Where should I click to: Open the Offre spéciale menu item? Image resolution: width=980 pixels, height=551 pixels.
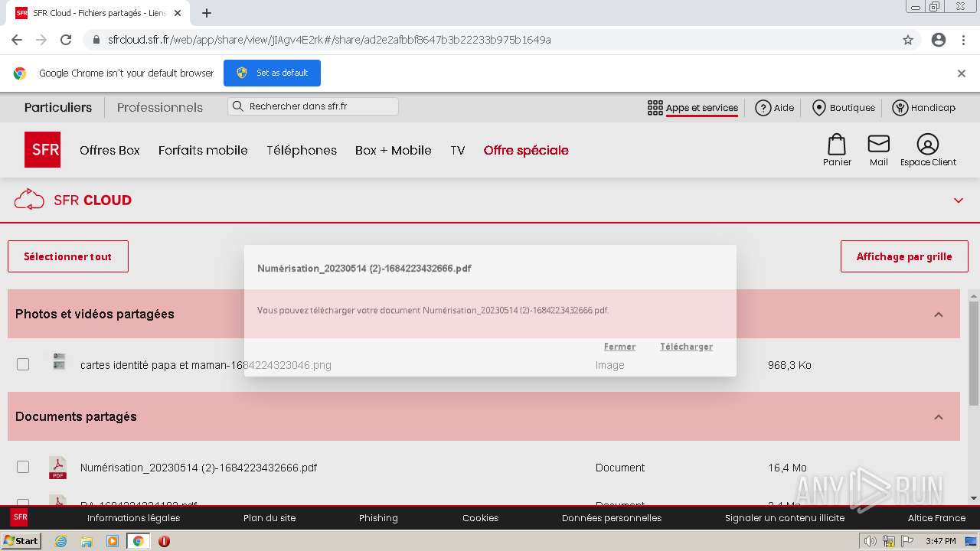point(526,150)
